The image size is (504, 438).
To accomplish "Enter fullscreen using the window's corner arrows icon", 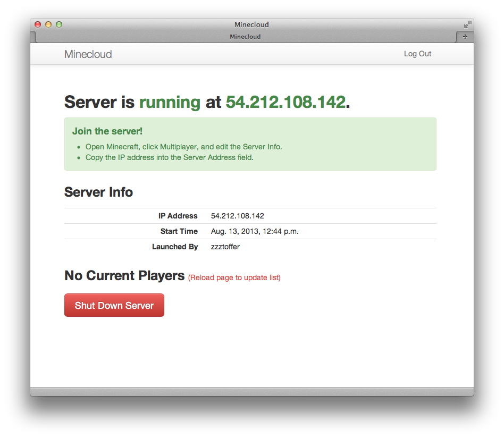I will coord(467,24).
